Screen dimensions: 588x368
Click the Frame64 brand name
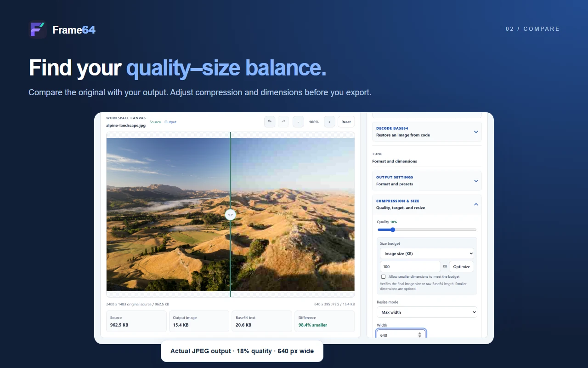pyautogui.click(x=74, y=30)
